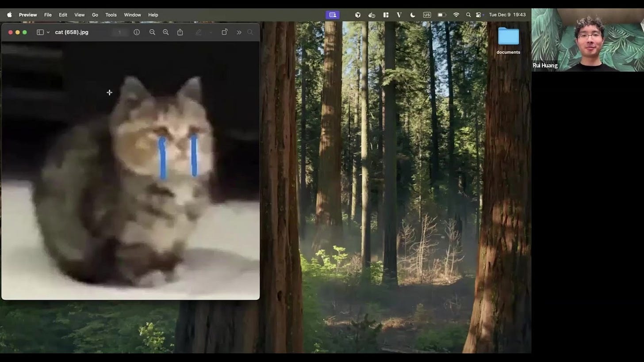Image resolution: width=644 pixels, height=362 pixels.
Task: Open Preview's search field
Action: [250, 32]
